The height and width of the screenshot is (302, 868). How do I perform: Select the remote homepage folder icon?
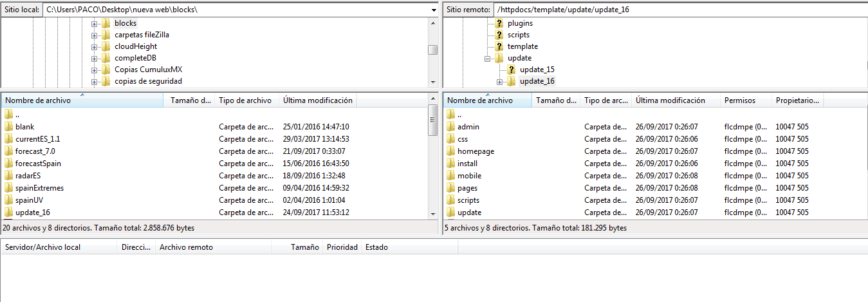(450, 151)
